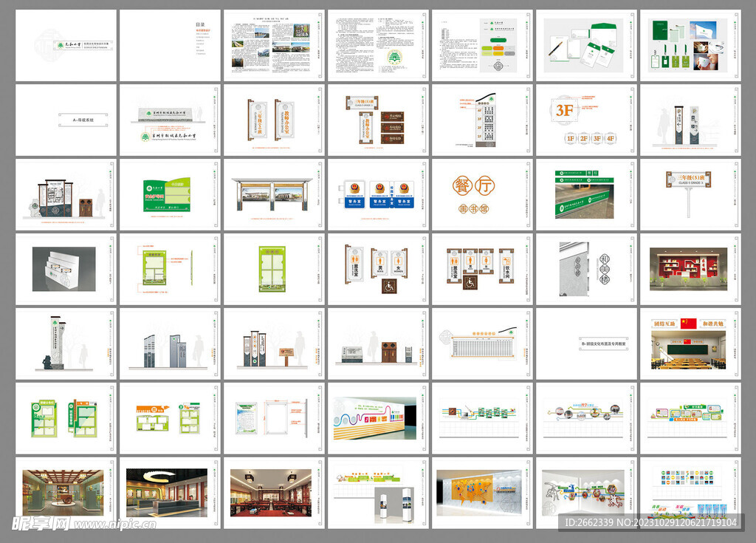
Task: Open the green curved sign board page
Action: [171, 194]
